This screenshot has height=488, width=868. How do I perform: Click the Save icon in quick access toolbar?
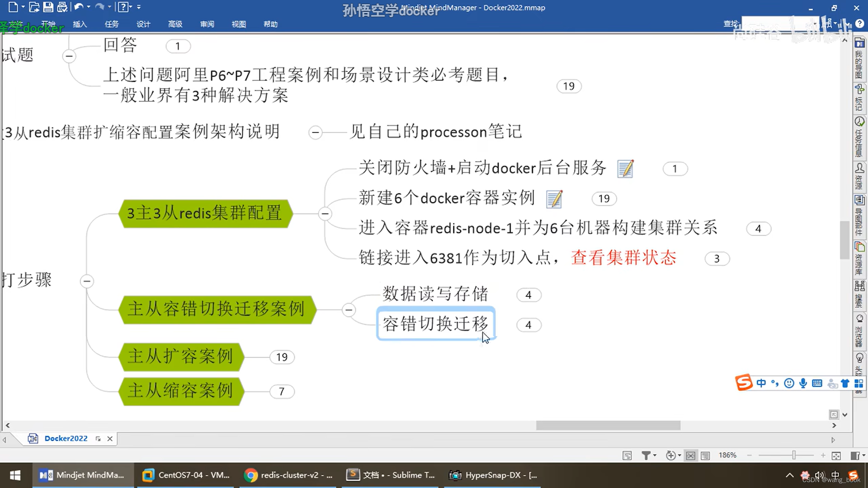click(48, 7)
